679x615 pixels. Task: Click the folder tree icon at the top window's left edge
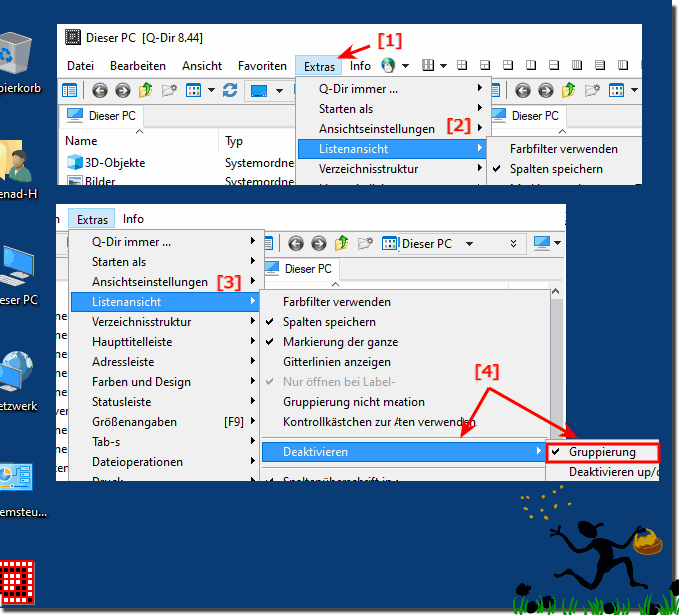[x=69, y=90]
